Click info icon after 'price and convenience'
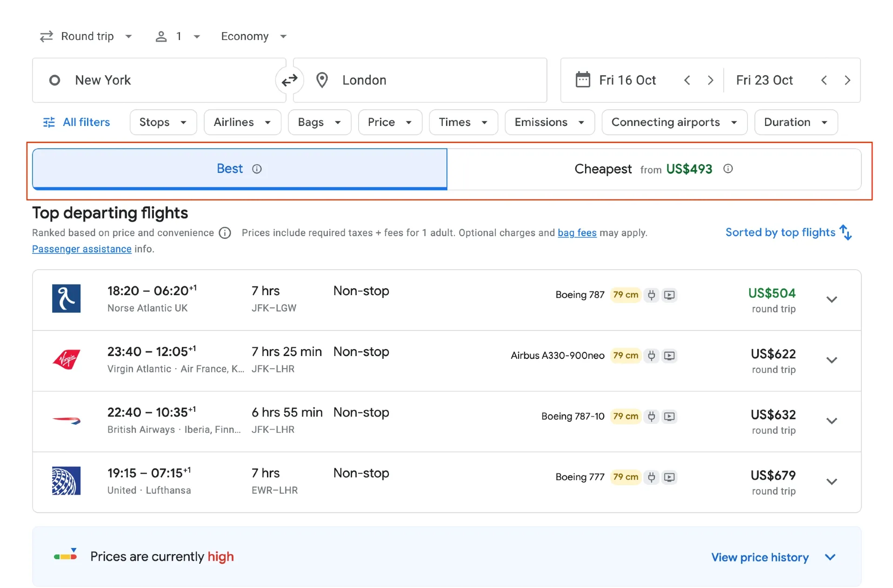This screenshot has height=588, width=893. (x=225, y=233)
